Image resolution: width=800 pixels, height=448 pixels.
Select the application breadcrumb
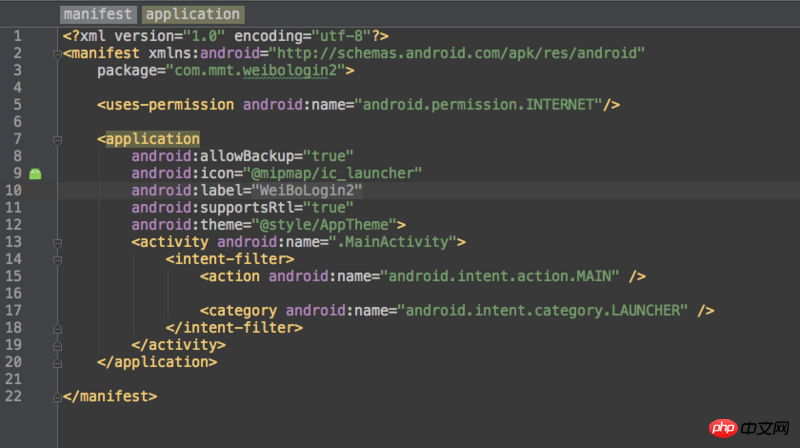[194, 14]
